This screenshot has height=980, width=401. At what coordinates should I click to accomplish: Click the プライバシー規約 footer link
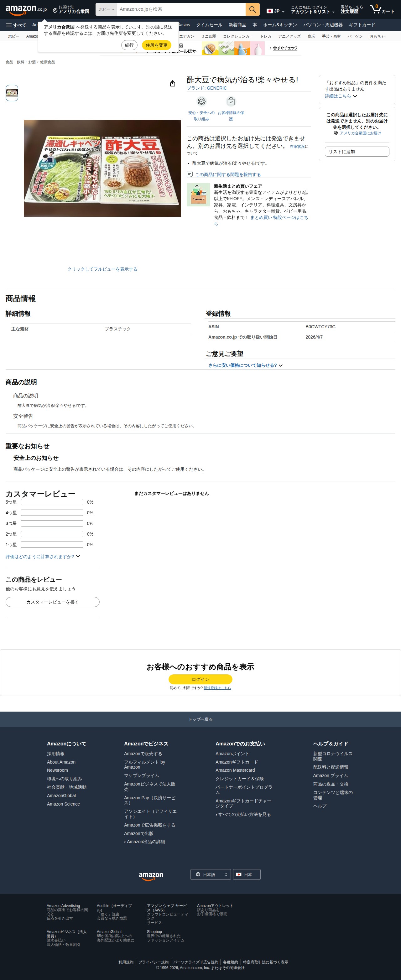click(x=153, y=962)
